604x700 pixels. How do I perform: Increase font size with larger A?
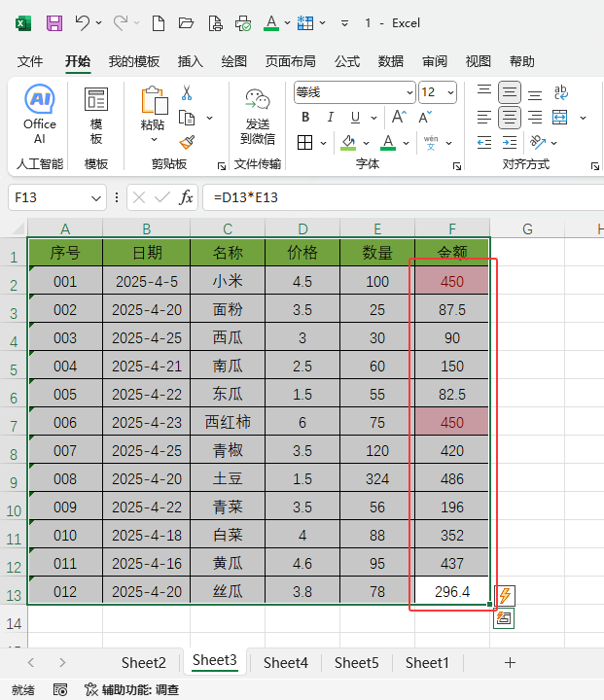pos(399,117)
